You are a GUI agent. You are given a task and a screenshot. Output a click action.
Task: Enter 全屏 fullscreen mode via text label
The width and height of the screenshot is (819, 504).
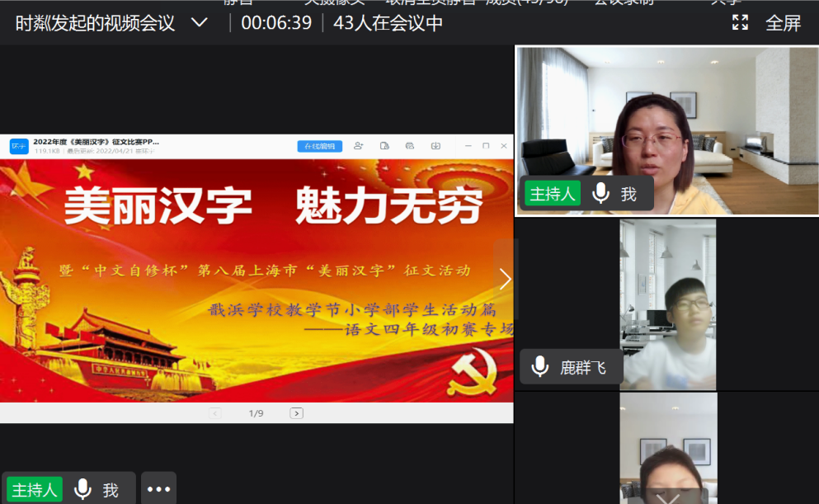[784, 22]
